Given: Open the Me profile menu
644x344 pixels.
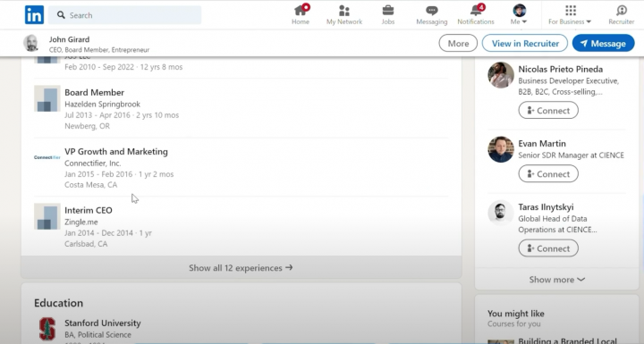Looking at the screenshot, I should [x=519, y=15].
